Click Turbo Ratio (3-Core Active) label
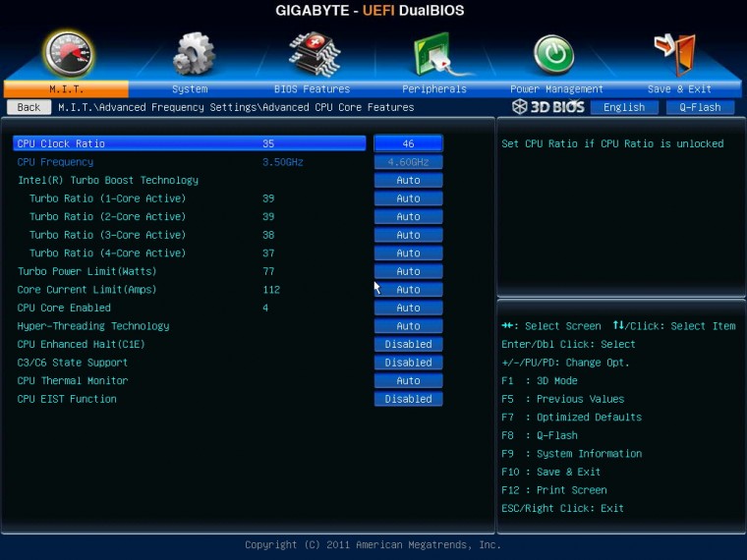 pyautogui.click(x=108, y=235)
